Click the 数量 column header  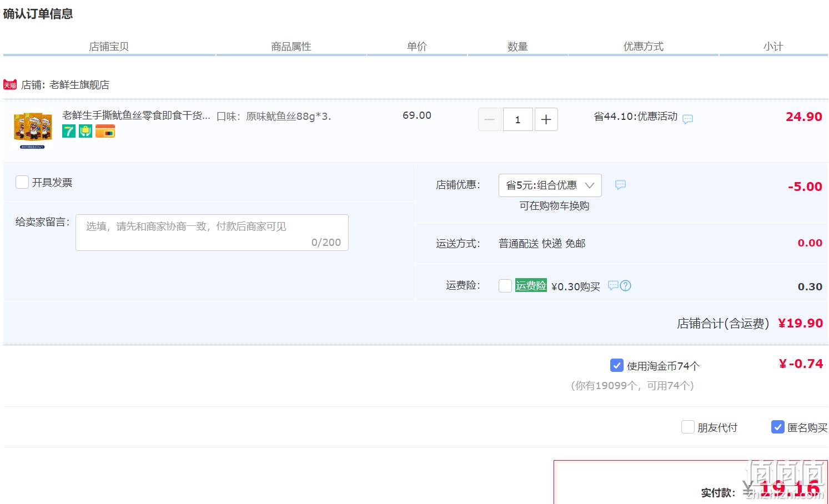518,47
